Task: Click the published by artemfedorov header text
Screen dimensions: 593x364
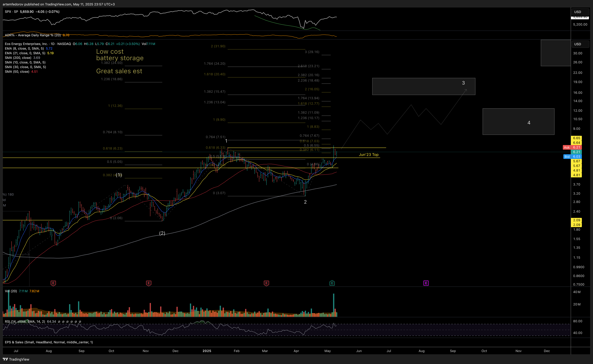Action: pos(58,4)
